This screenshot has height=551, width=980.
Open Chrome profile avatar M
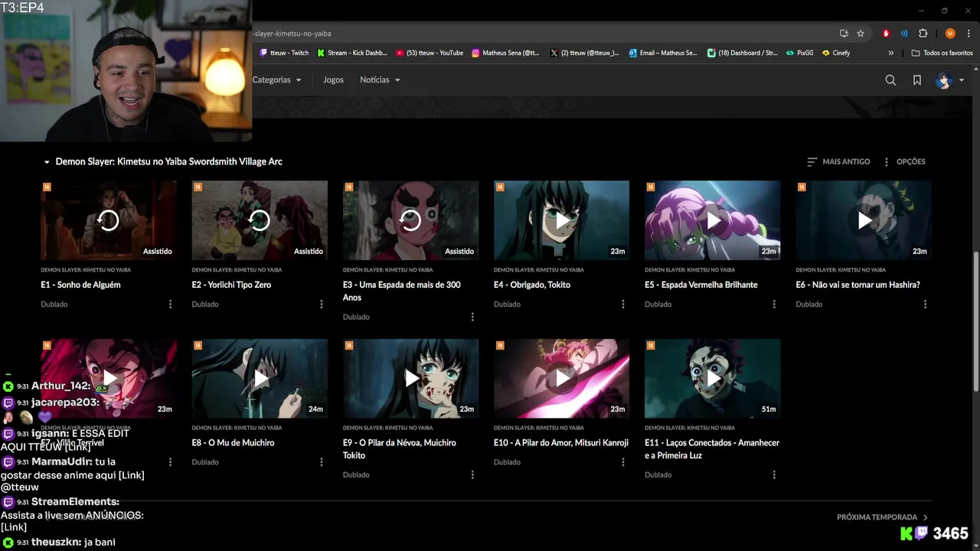tap(950, 34)
